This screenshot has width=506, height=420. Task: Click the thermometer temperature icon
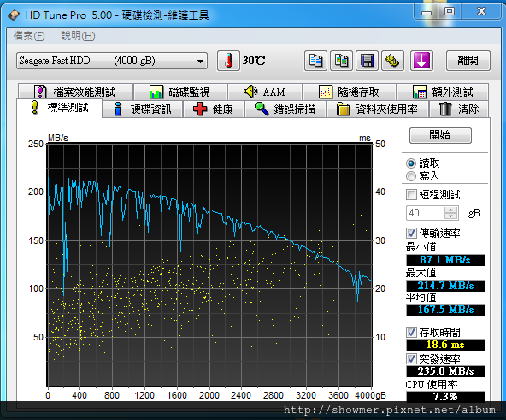[228, 61]
